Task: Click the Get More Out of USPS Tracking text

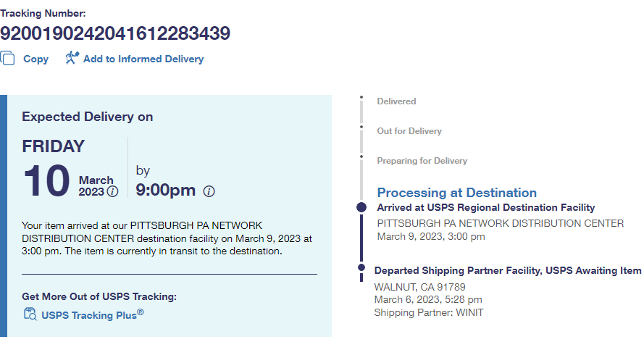Action: [99, 296]
